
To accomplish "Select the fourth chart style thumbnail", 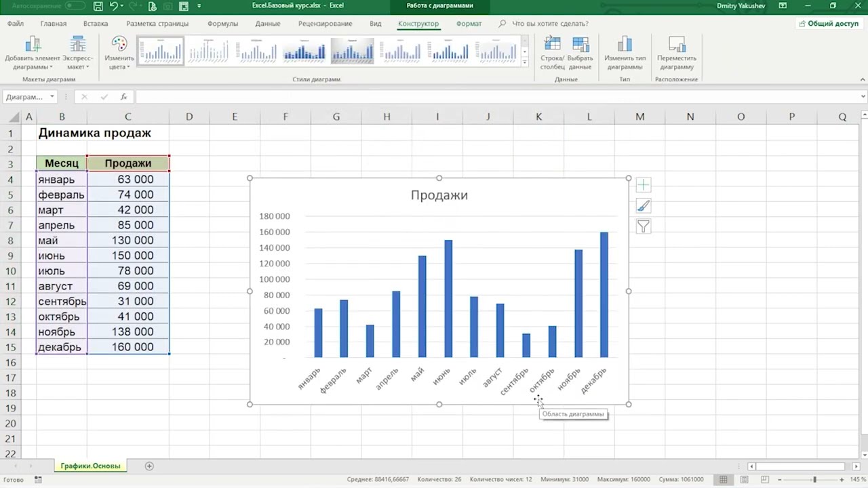I will 304,51.
